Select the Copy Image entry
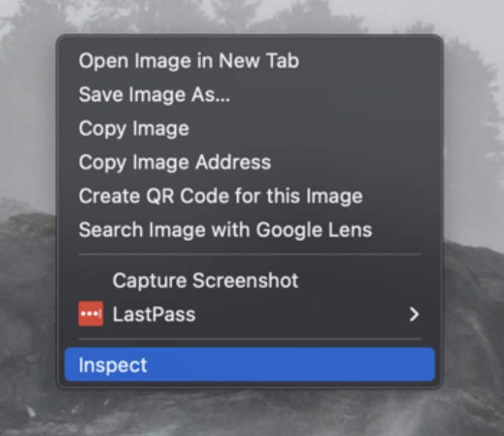Screen dimensions: 504x436 pyautogui.click(x=133, y=128)
